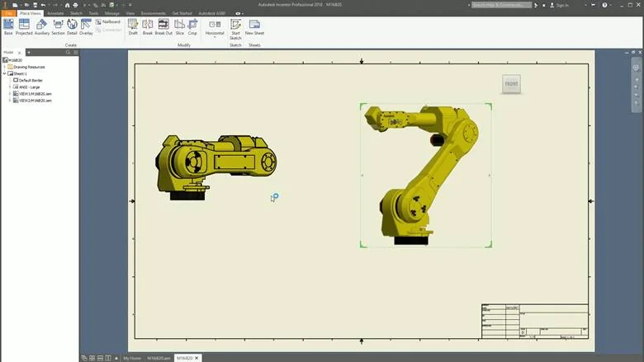Expand the VIEW2:M16iB20.iam tree node
The width and height of the screenshot is (644, 362).
[10, 100]
